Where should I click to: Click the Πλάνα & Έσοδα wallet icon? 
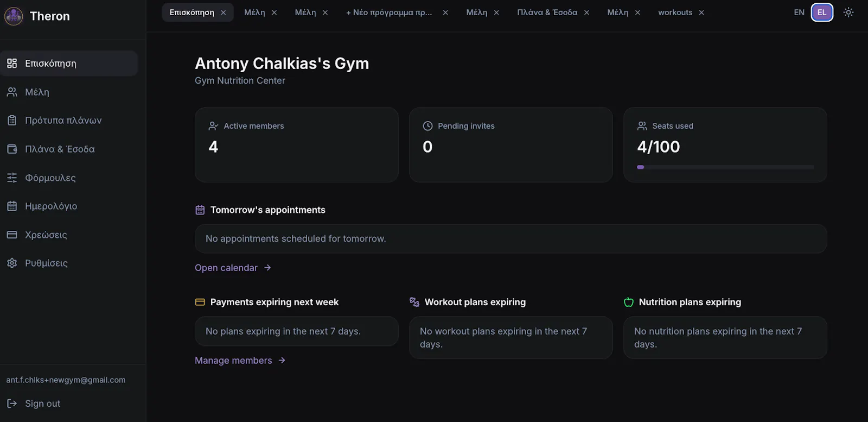click(12, 149)
